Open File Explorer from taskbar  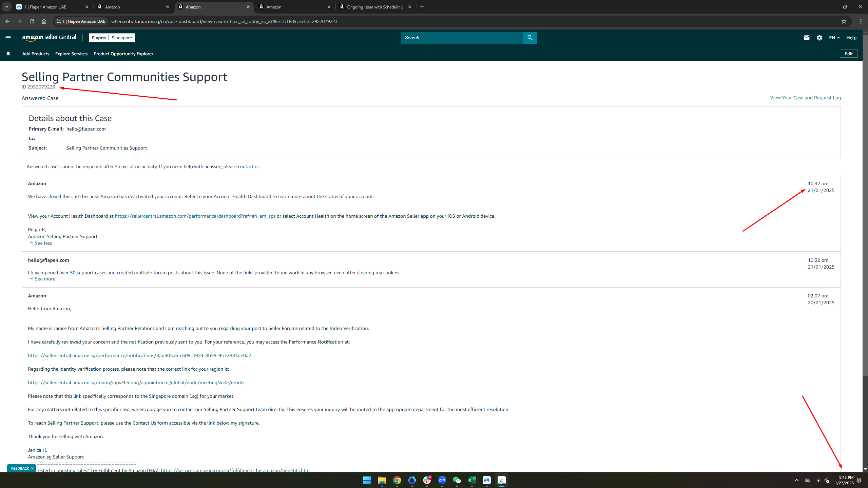[382, 480]
